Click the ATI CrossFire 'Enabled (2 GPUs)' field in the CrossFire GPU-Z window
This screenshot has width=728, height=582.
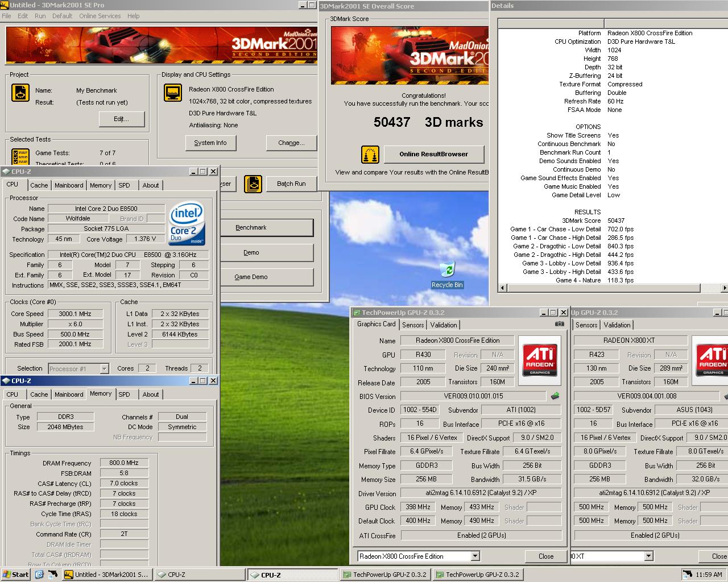tap(481, 535)
